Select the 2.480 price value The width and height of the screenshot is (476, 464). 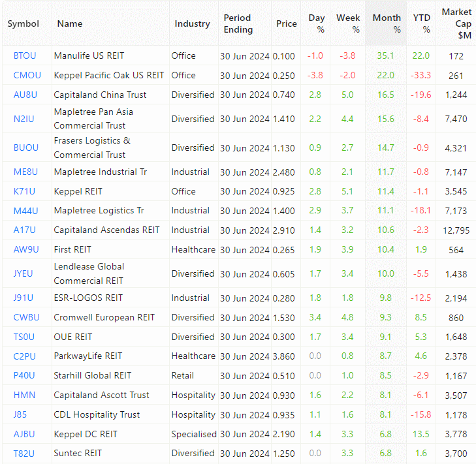tap(284, 172)
